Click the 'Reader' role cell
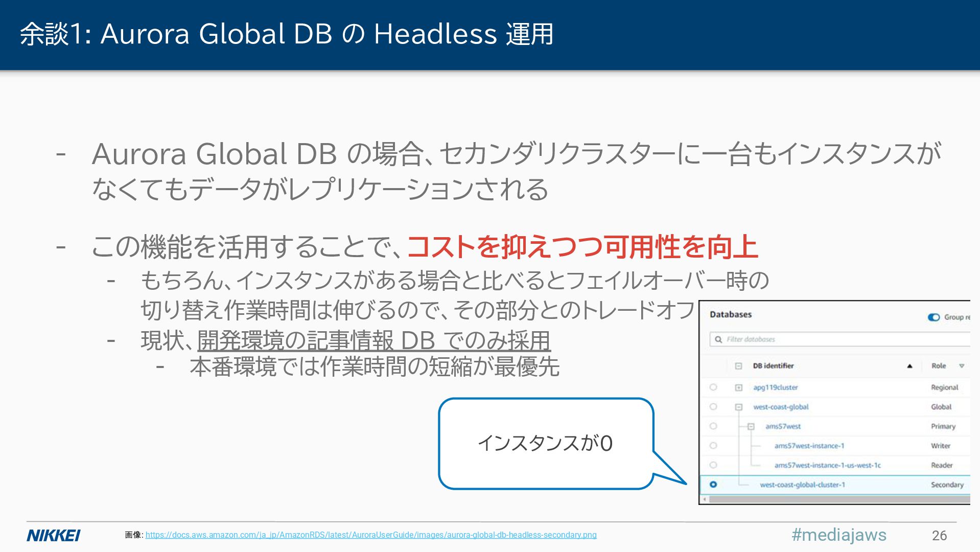980x552 pixels. click(942, 465)
